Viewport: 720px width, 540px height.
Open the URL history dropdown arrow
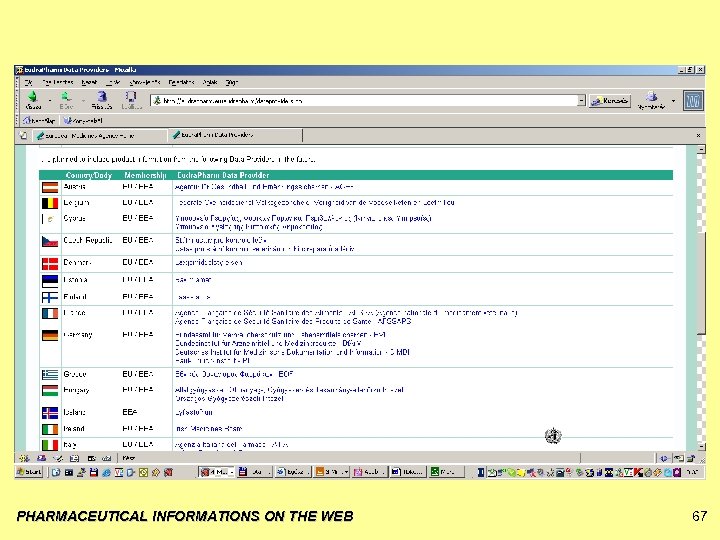tap(581, 100)
